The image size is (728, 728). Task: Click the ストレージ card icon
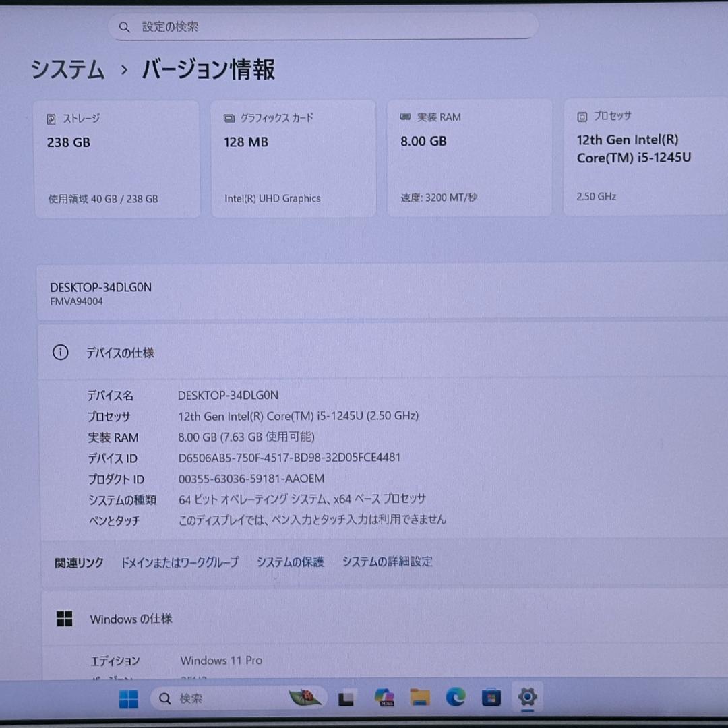click(x=52, y=118)
